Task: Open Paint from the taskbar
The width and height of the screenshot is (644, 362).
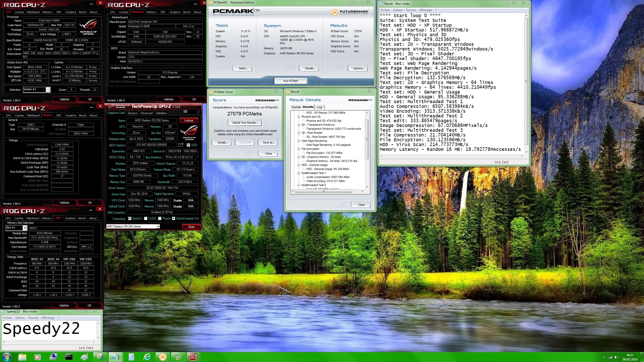Action: tap(85, 357)
